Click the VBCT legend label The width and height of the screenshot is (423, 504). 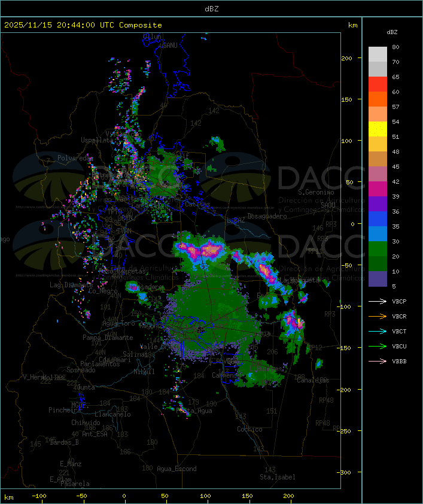(x=399, y=331)
